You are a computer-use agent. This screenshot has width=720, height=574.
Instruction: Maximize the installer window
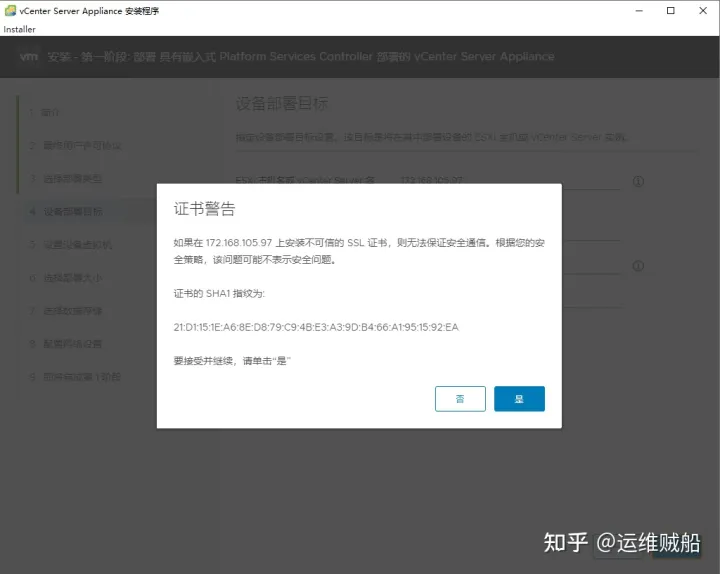pyautogui.click(x=671, y=11)
